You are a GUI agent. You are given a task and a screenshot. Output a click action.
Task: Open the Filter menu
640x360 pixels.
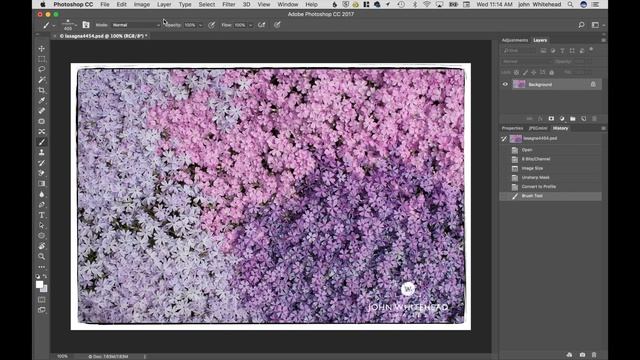(229, 4)
